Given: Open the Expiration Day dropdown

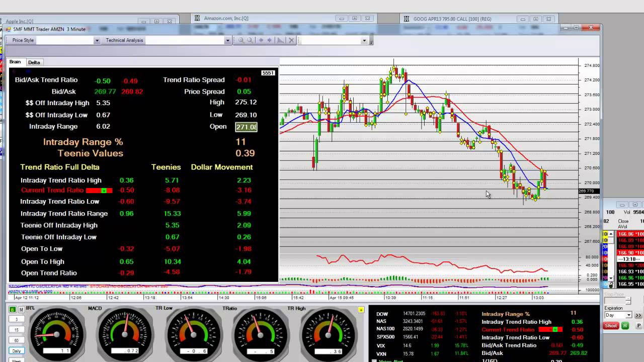Looking at the screenshot, I should pos(628,315).
